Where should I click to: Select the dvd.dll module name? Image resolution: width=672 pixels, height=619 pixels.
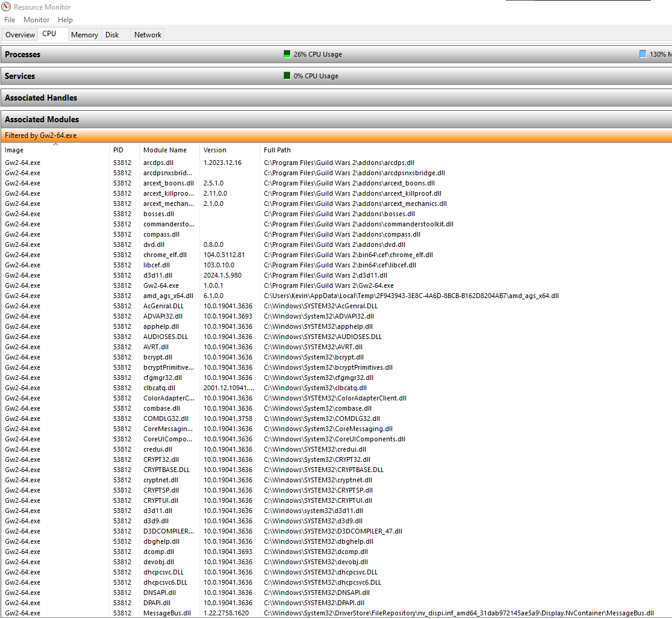coord(154,245)
